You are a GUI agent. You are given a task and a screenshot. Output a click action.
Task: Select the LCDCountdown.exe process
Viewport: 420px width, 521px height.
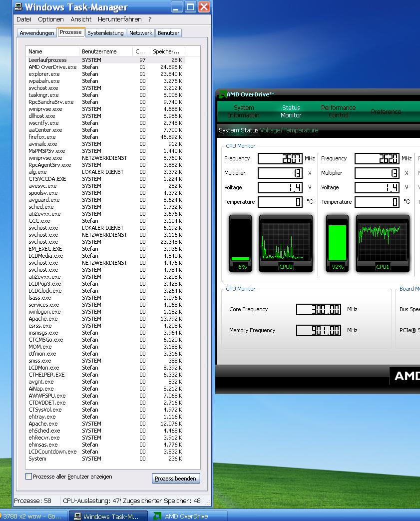click(105, 452)
